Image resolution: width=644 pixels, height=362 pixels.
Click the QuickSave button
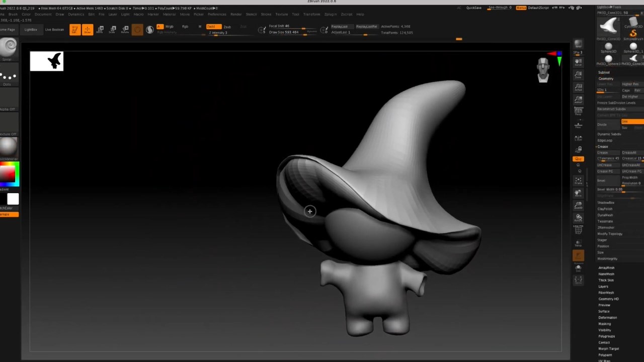click(x=474, y=8)
